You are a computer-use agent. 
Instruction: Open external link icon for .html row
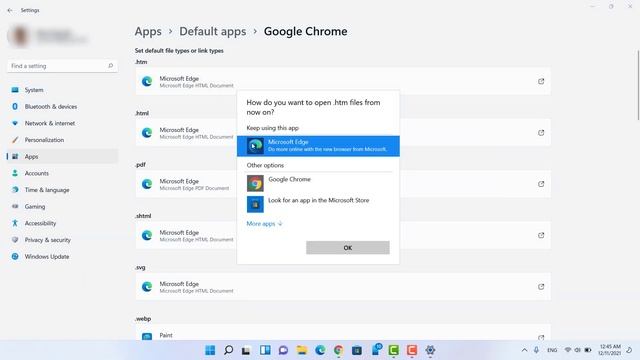(541, 133)
